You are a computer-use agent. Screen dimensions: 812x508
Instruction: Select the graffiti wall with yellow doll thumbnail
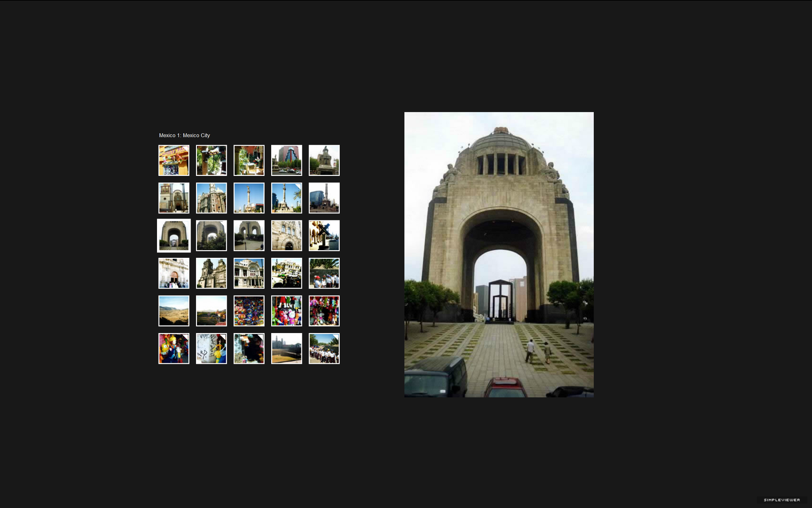pyautogui.click(x=211, y=348)
